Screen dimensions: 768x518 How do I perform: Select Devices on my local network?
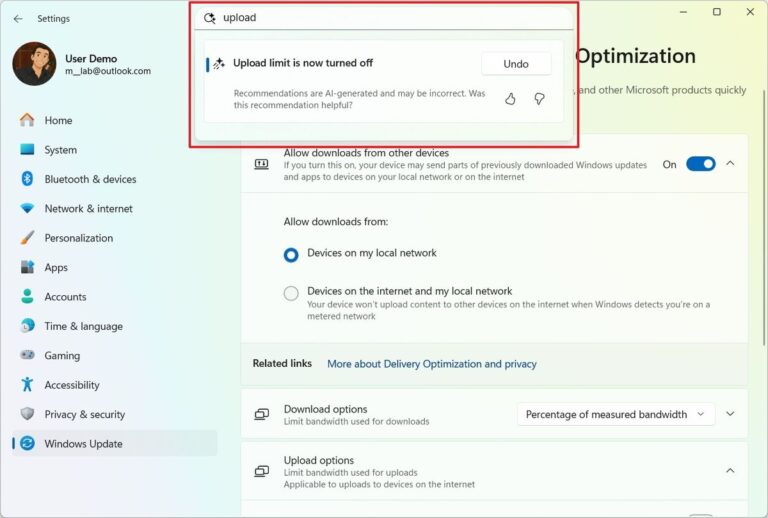291,255
